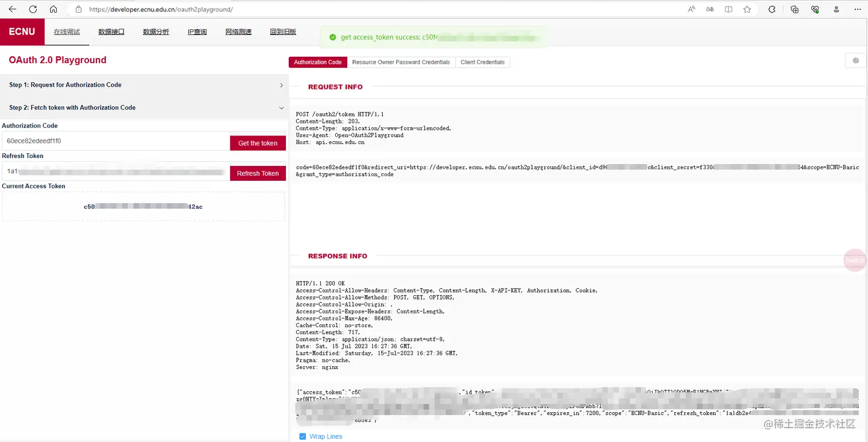Click the Get the token button
The height and width of the screenshot is (442, 868).
pyautogui.click(x=258, y=143)
